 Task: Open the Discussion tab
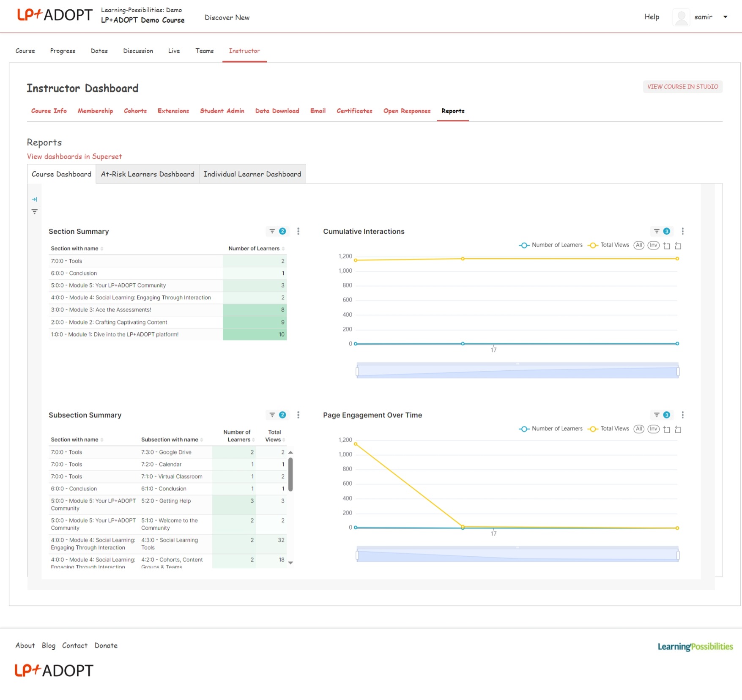click(138, 51)
